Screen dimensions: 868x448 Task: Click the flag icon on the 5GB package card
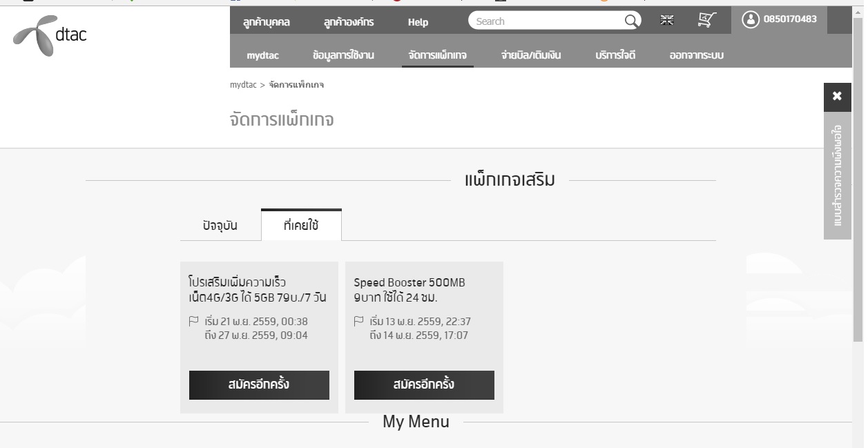tap(193, 321)
